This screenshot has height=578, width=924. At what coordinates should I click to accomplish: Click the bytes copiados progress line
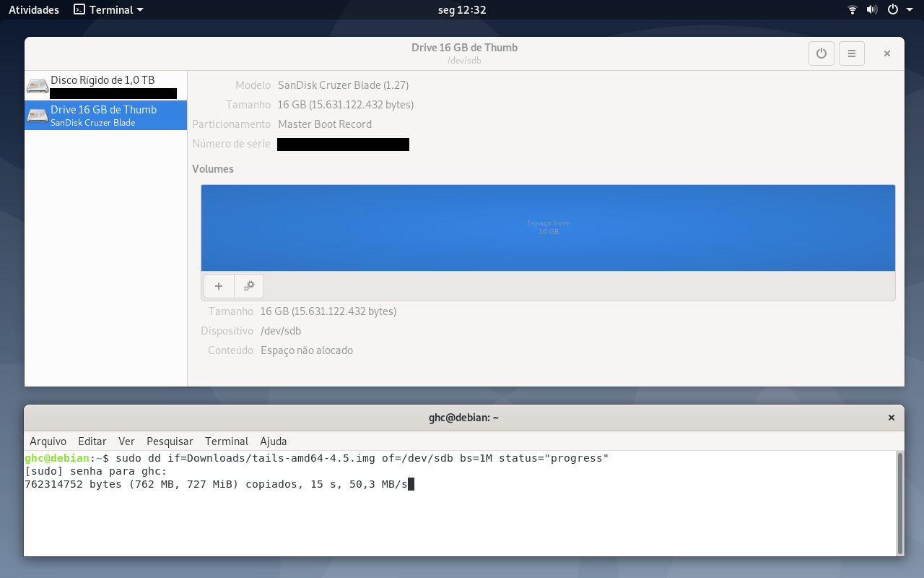(217, 484)
